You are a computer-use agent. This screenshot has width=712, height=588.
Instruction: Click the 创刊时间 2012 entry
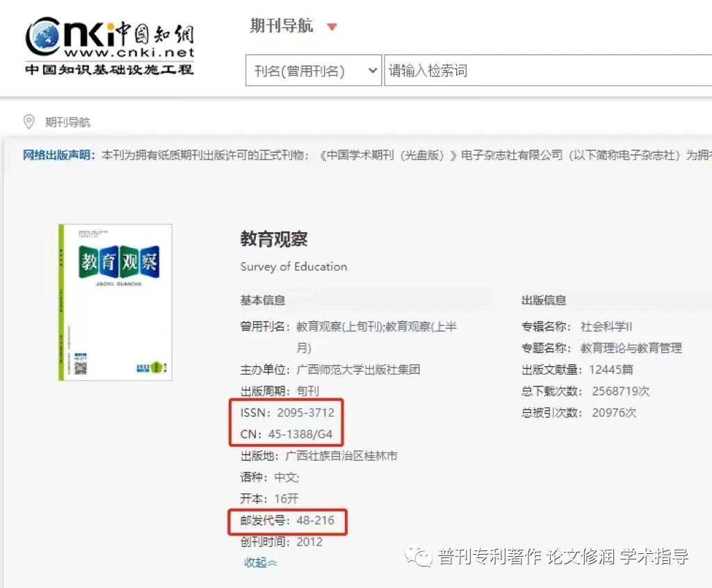[x=282, y=541]
